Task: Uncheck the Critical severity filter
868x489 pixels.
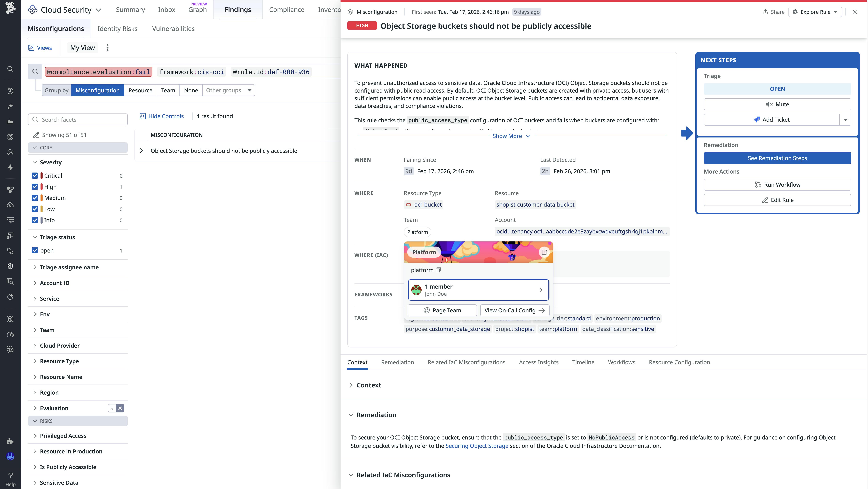Action: [x=35, y=175]
